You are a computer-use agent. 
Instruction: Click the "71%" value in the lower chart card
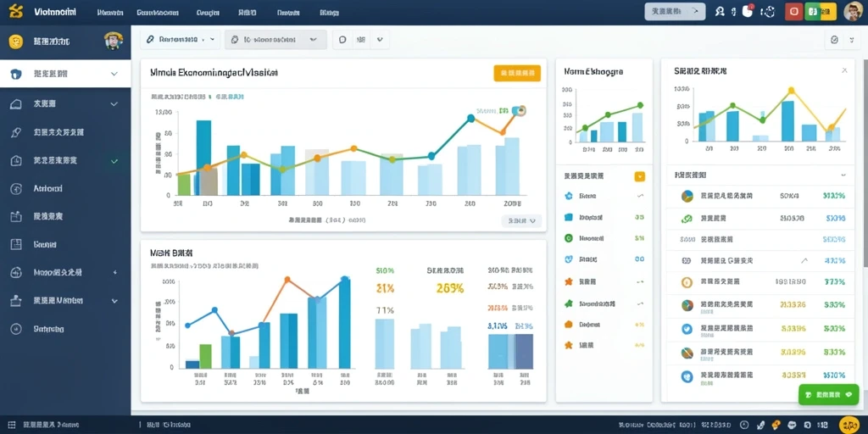pos(385,310)
